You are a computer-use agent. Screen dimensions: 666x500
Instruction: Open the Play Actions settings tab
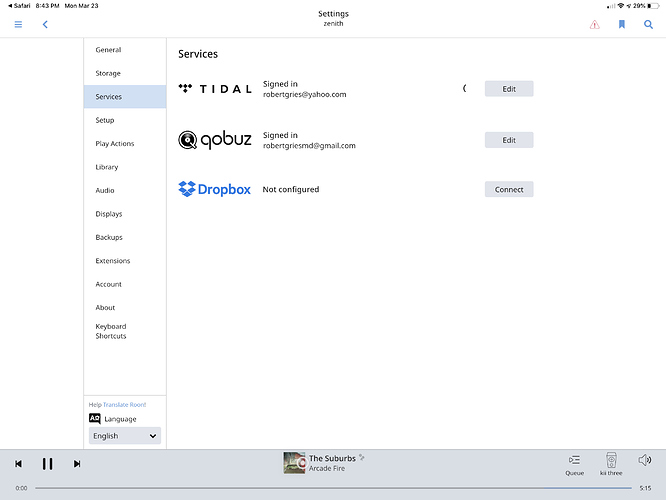pos(125,143)
